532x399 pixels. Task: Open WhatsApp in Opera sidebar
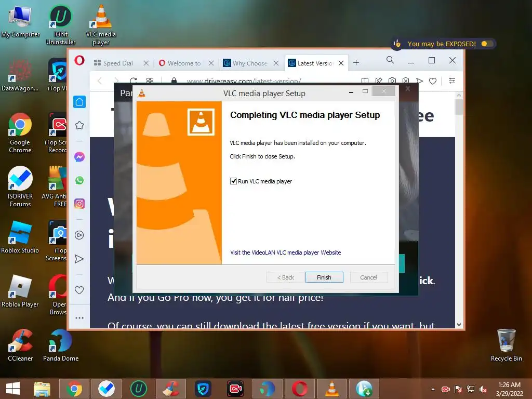79,180
